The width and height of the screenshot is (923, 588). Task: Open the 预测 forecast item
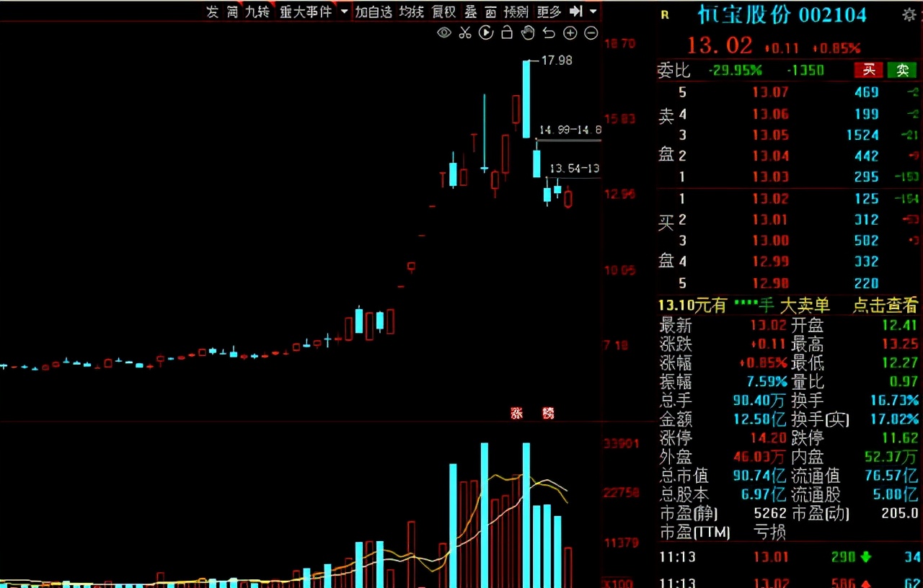point(516,12)
